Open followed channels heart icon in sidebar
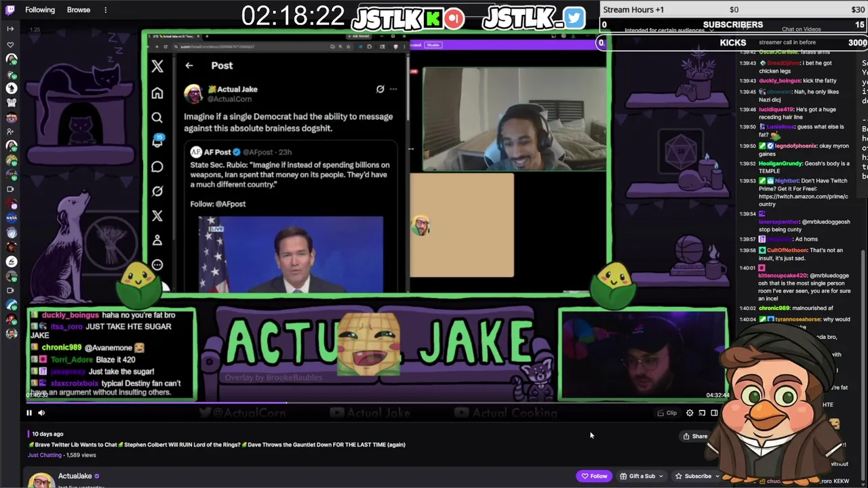The width and height of the screenshot is (868, 488). [10, 45]
